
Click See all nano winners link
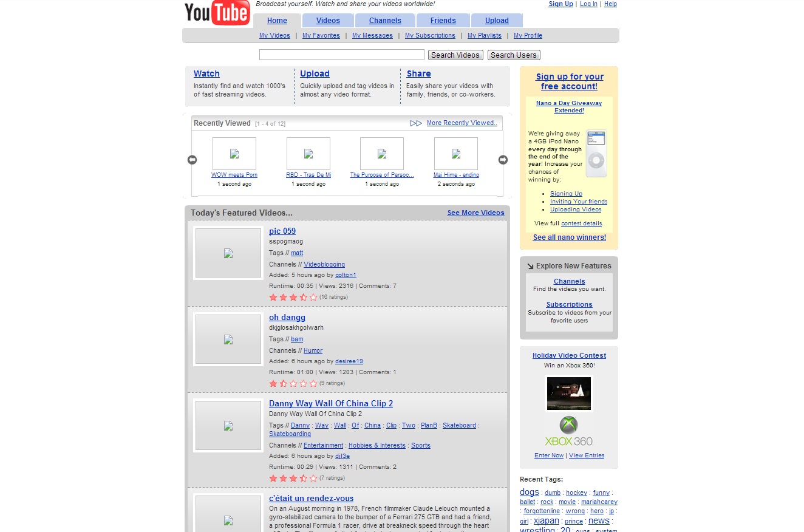tap(570, 237)
